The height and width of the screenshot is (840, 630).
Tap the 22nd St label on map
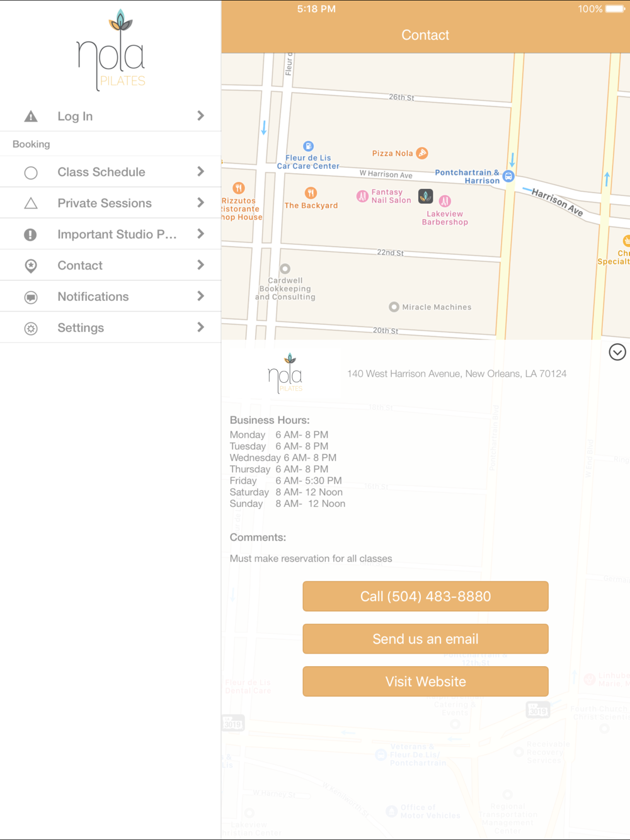(390, 253)
